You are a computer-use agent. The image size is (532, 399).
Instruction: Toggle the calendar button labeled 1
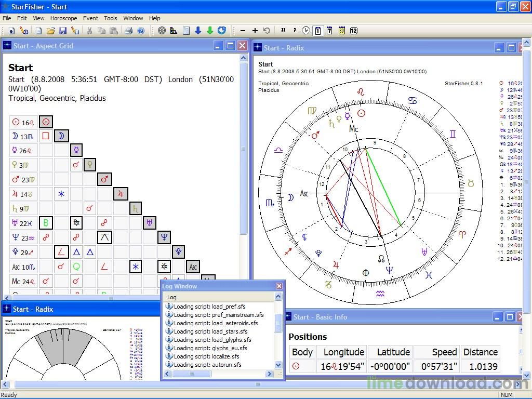coord(318,31)
